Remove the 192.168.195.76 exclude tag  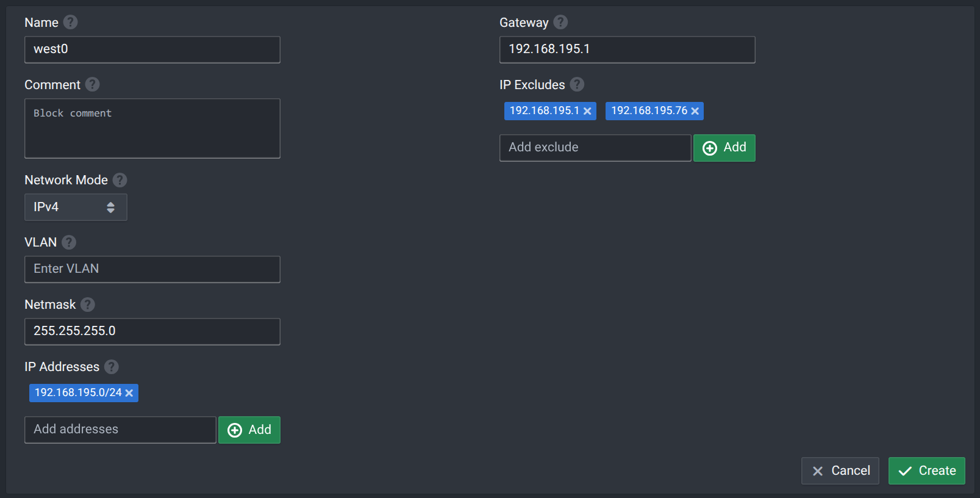(x=695, y=111)
